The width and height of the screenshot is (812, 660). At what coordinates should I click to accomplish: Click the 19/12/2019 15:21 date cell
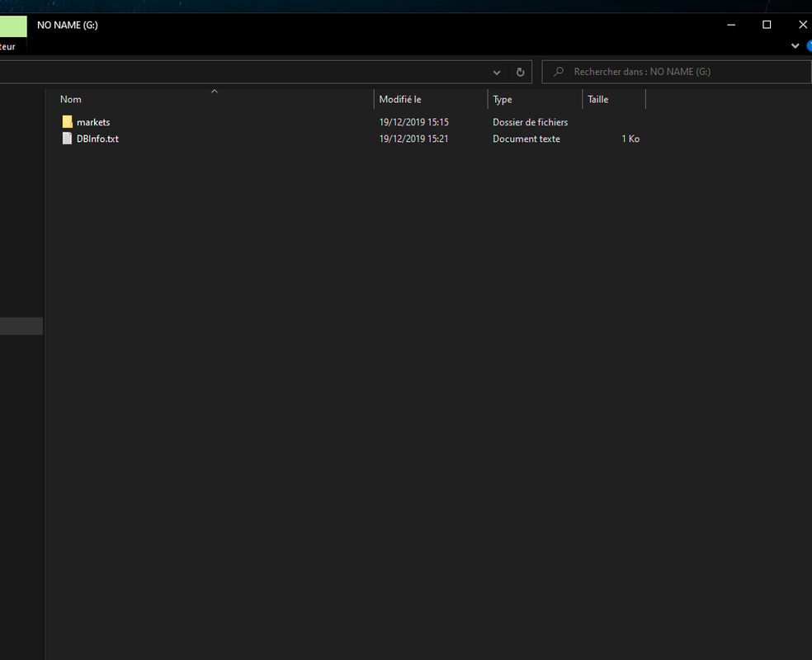click(413, 139)
